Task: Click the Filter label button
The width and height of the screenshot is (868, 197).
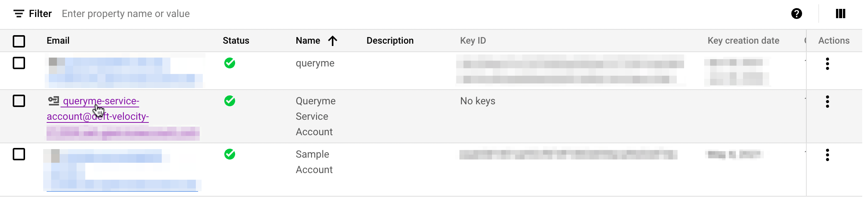Action: pyautogui.click(x=40, y=14)
